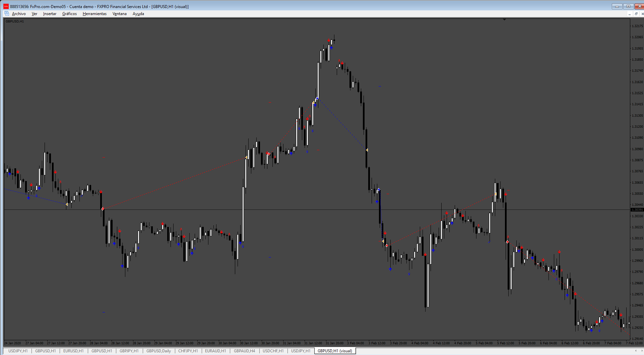Open the Ventana menu

pos(119,14)
